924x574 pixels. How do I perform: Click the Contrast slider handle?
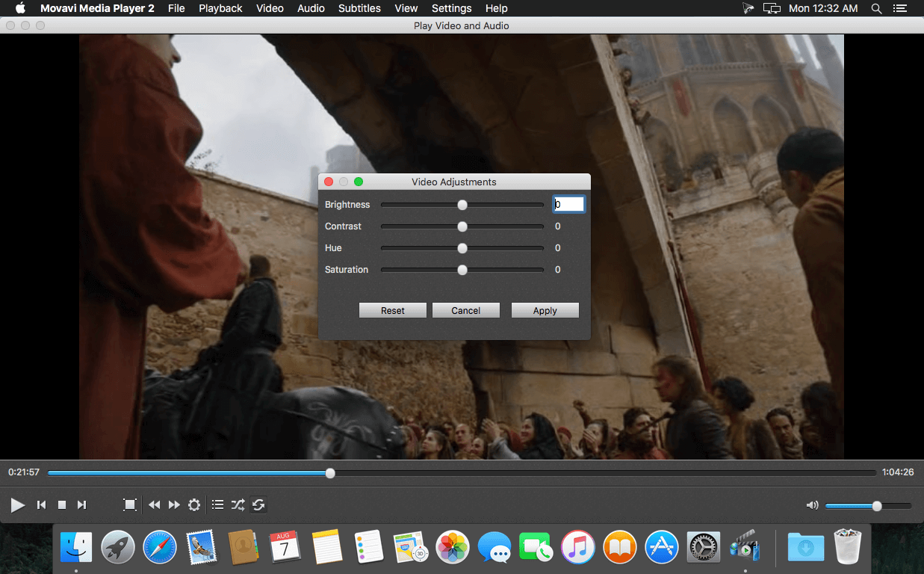point(462,226)
